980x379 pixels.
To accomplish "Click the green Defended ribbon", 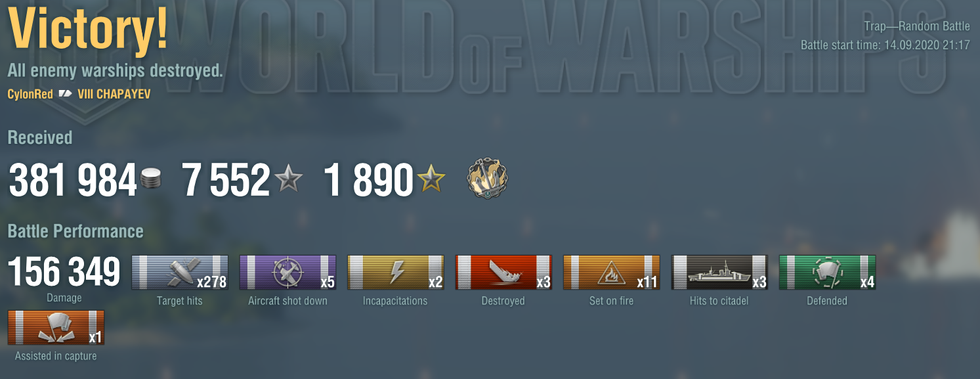I will click(827, 273).
